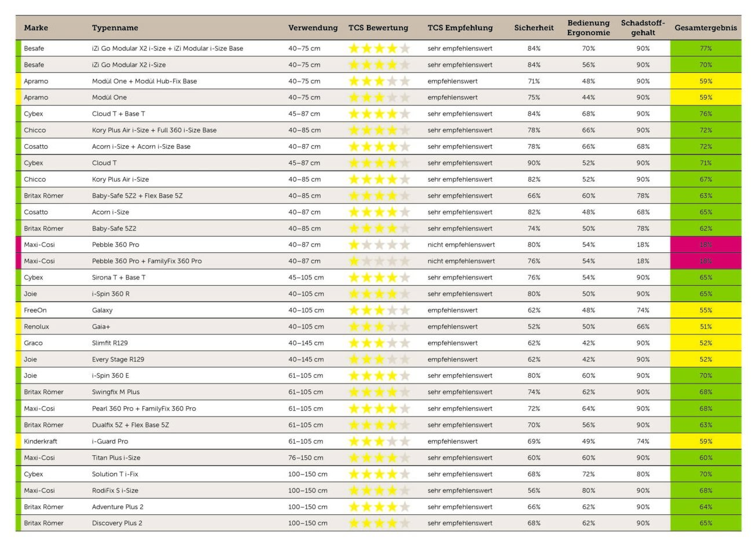The image size is (756, 545).
Task: Click the yellow 51% overall result for Renolux
Action: point(706,327)
